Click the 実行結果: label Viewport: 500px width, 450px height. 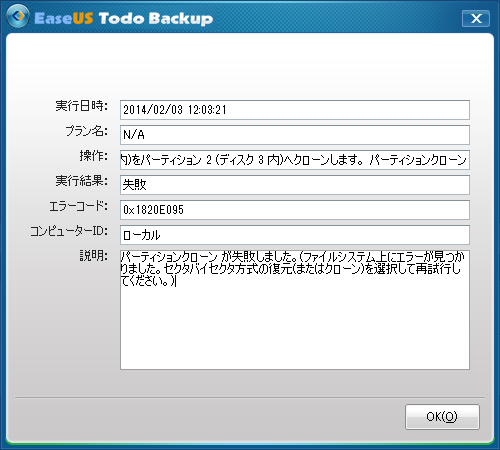click(82, 181)
